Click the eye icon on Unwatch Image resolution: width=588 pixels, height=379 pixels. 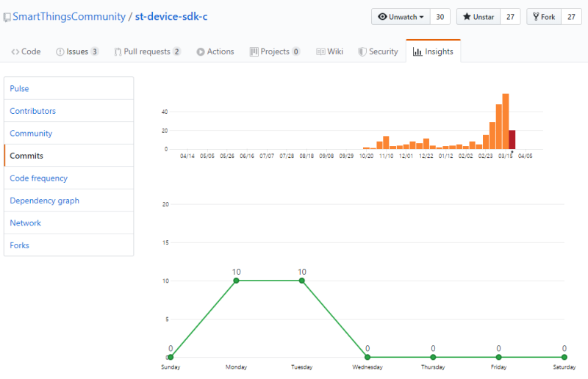382,17
